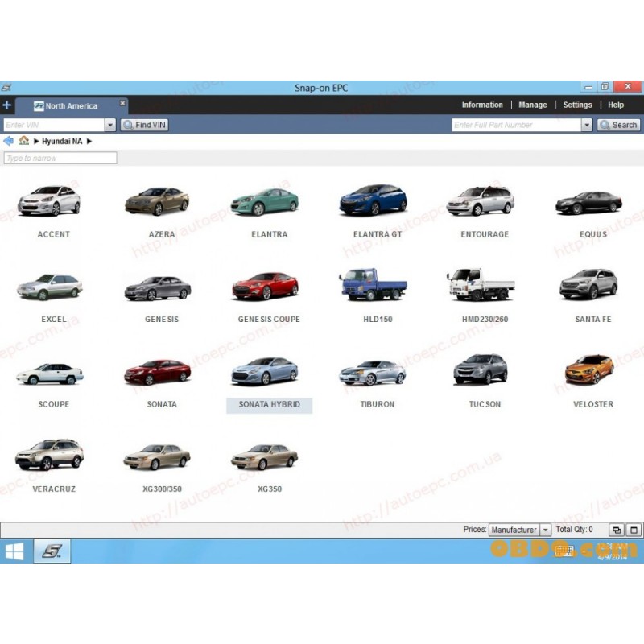The height and width of the screenshot is (644, 644).
Task: Expand arrow before Hyundai NA breadcrumb
Action: 36,142
